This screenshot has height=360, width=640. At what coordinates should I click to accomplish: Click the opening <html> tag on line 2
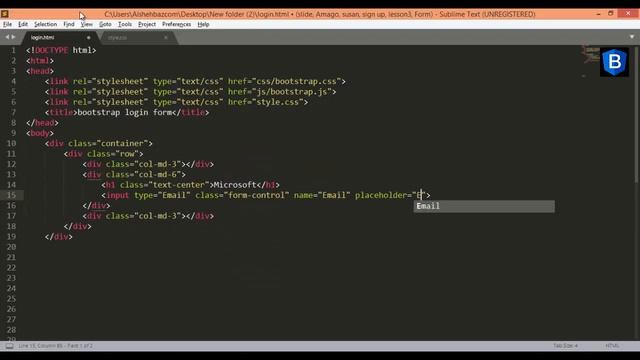pyautogui.click(x=40, y=60)
